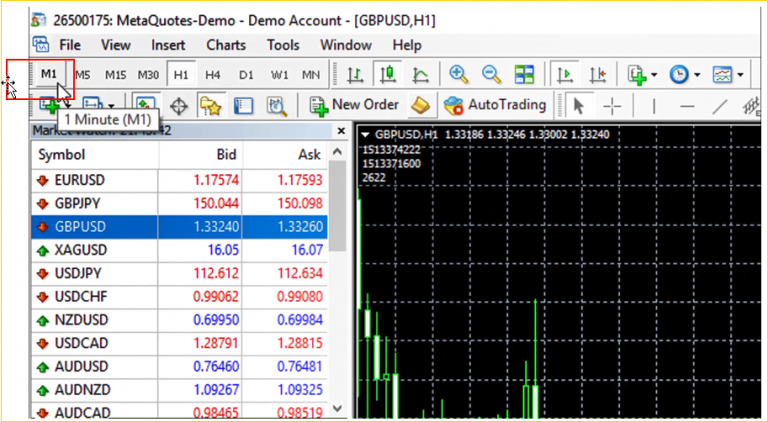The width and height of the screenshot is (768, 422).
Task: Click the triangle before GBPUSD,H1 on chart
Action: pos(365,135)
